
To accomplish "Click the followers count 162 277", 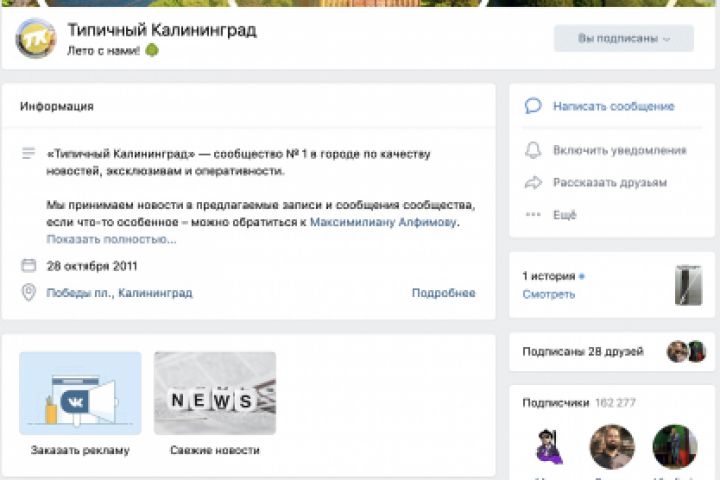I will point(615,403).
